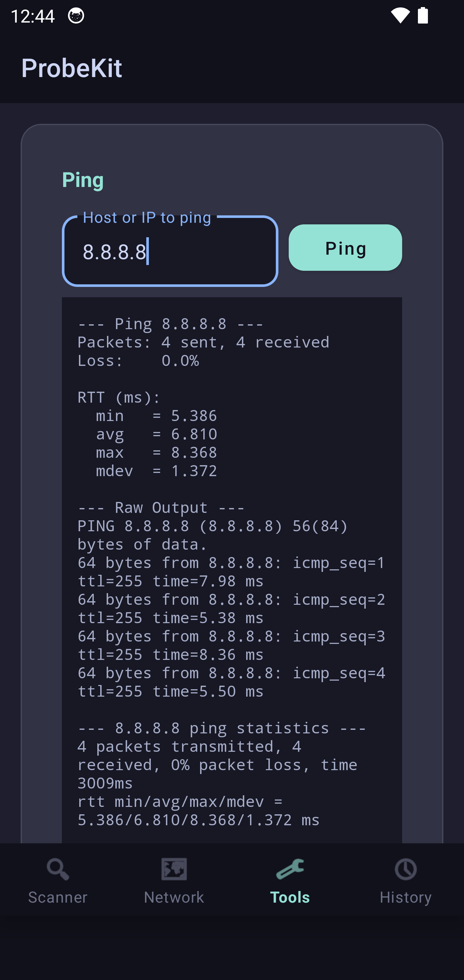Tap the 'ttl=255 time=5.50 ms' line
The image size is (464, 980).
pyautogui.click(x=170, y=691)
